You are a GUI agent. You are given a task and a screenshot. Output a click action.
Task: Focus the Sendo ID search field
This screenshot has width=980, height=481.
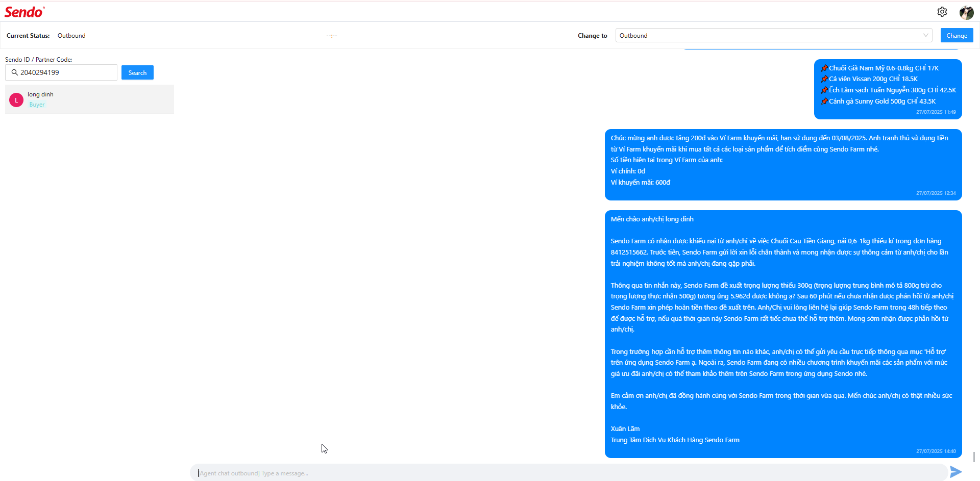point(61,72)
